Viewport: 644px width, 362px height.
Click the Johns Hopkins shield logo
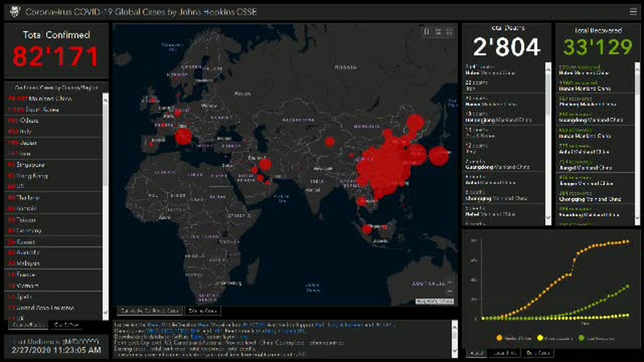point(15,11)
